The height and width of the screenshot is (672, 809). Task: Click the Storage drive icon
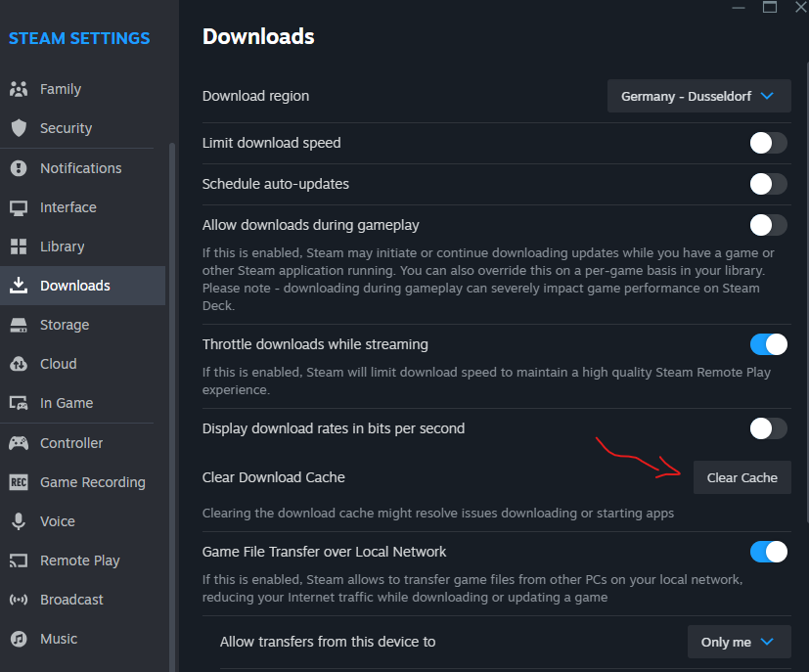click(x=19, y=325)
